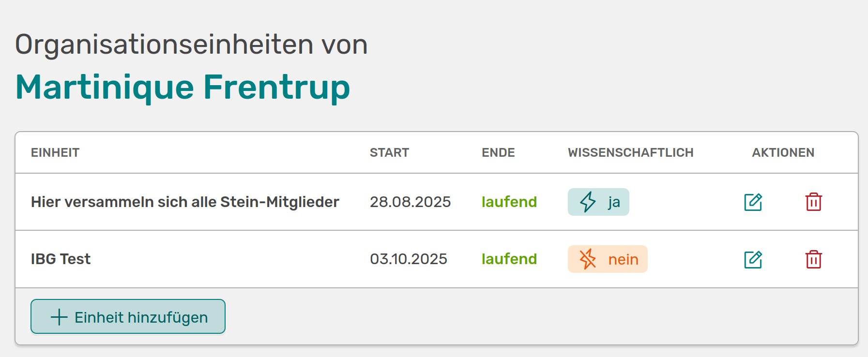The image size is (868, 357).
Task: Click the AKTIONEN column header
Action: point(783,153)
